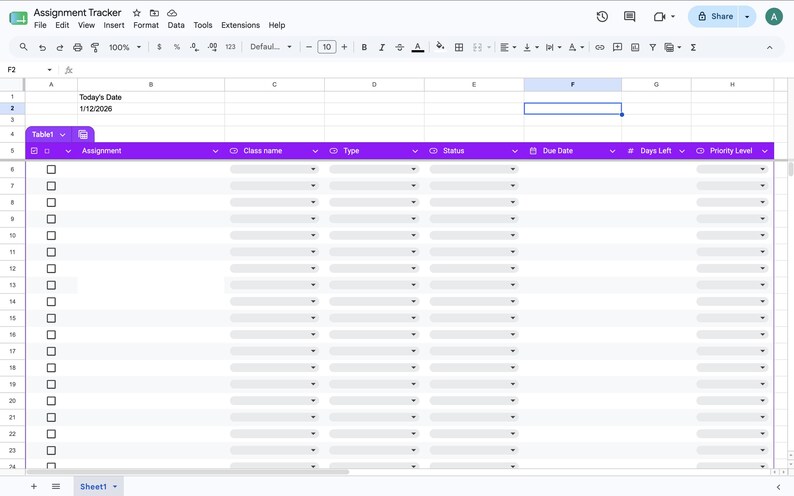Star the Assignment Tracker document
The height and width of the screenshot is (496, 794).
click(137, 13)
